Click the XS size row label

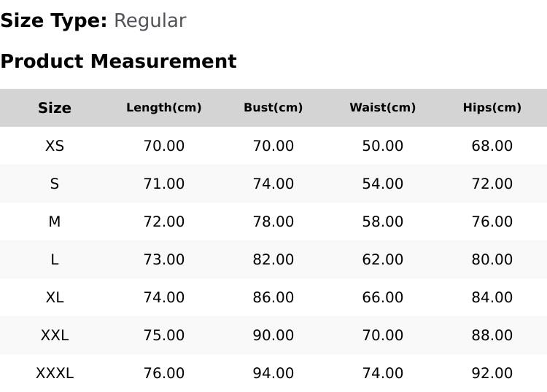[55, 146]
